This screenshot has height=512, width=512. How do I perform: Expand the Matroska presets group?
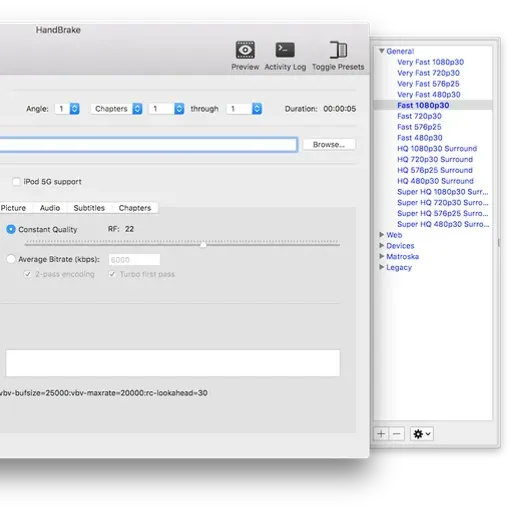(382, 256)
